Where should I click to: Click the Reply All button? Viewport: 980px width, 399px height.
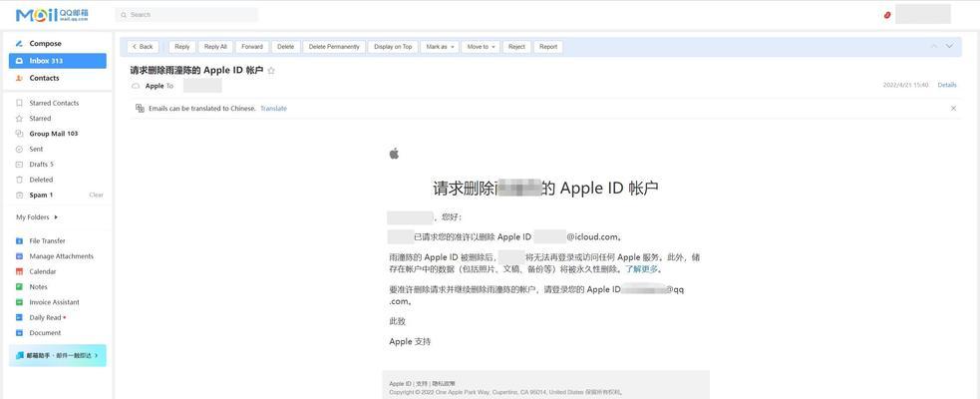tap(215, 47)
